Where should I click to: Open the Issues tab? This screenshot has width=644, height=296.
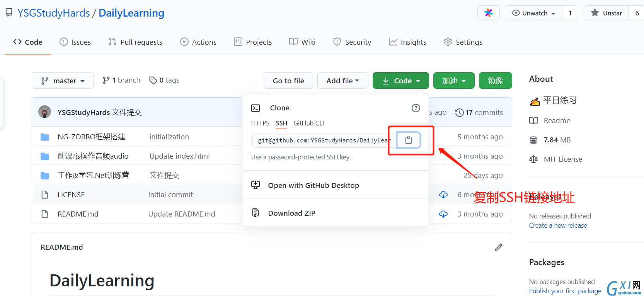(x=75, y=42)
